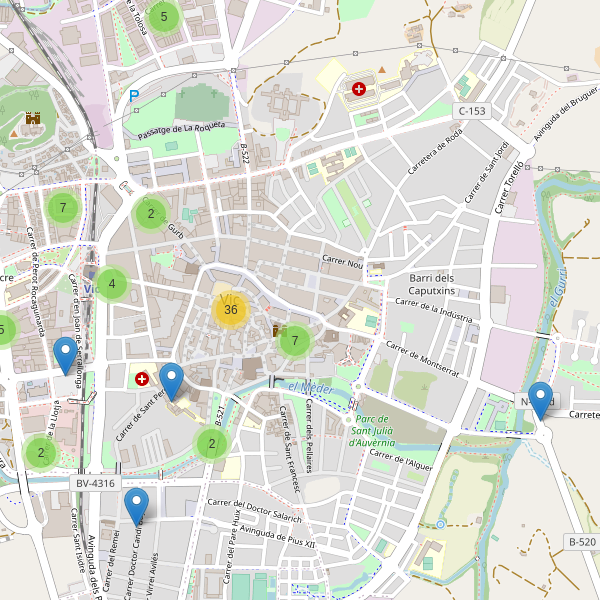
Task: Click the C-153 road shield
Action: 472,111
